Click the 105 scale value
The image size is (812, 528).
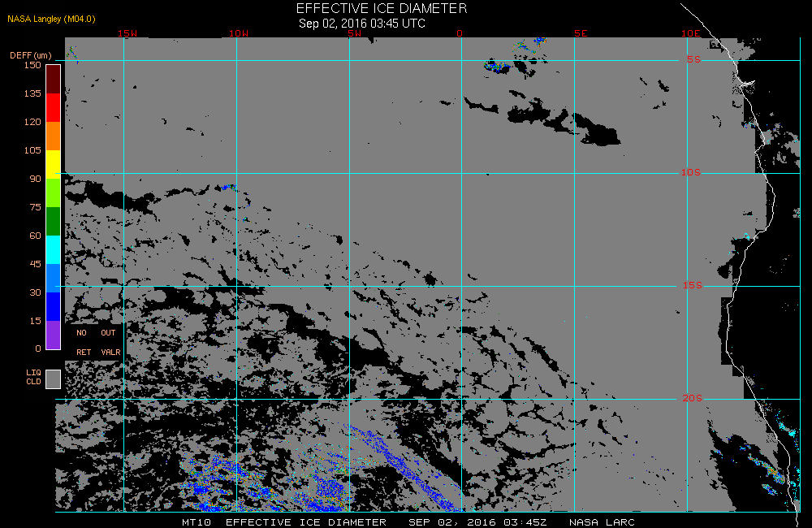(x=32, y=151)
